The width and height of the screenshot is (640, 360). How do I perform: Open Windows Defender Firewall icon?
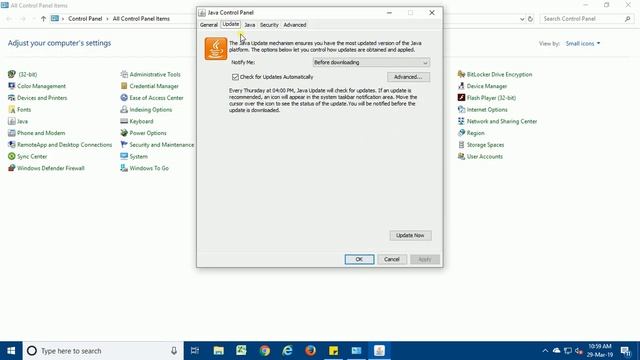(11, 168)
